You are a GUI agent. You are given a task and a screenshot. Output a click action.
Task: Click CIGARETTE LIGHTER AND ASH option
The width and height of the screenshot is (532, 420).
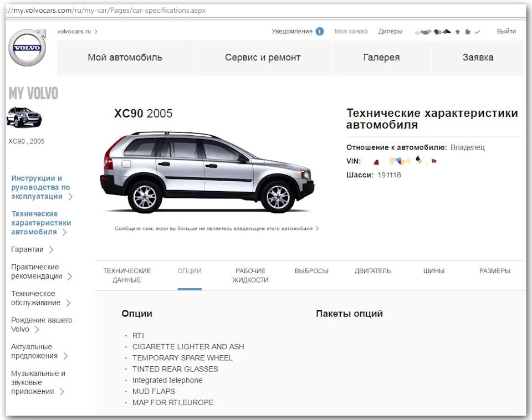pyautogui.click(x=188, y=347)
